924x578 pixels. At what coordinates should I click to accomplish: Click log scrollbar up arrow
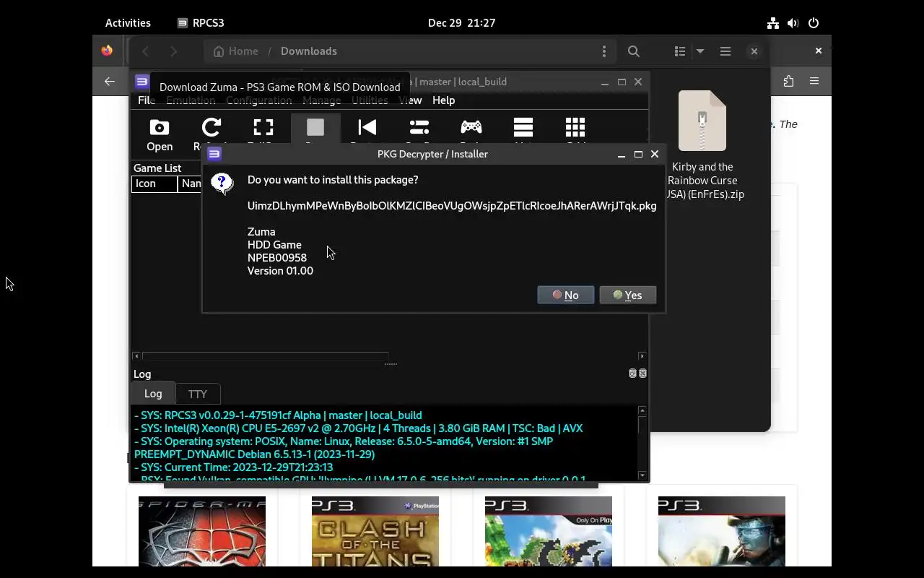click(x=642, y=411)
